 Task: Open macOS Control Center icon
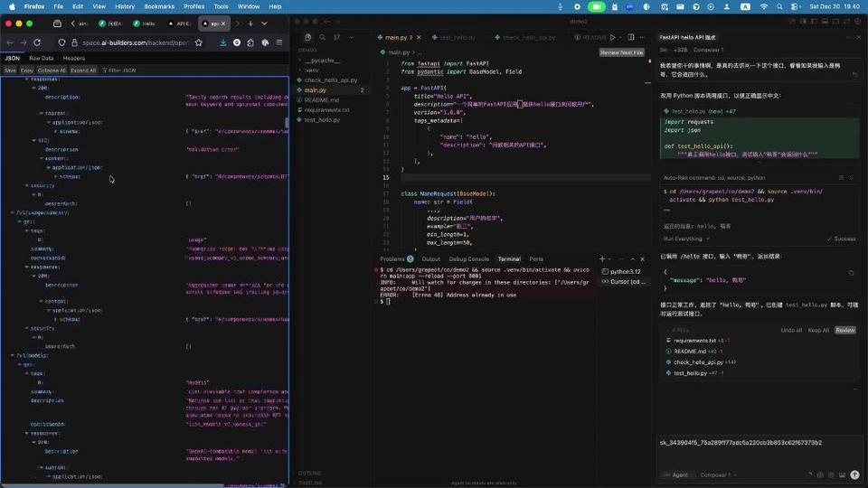[795, 6]
